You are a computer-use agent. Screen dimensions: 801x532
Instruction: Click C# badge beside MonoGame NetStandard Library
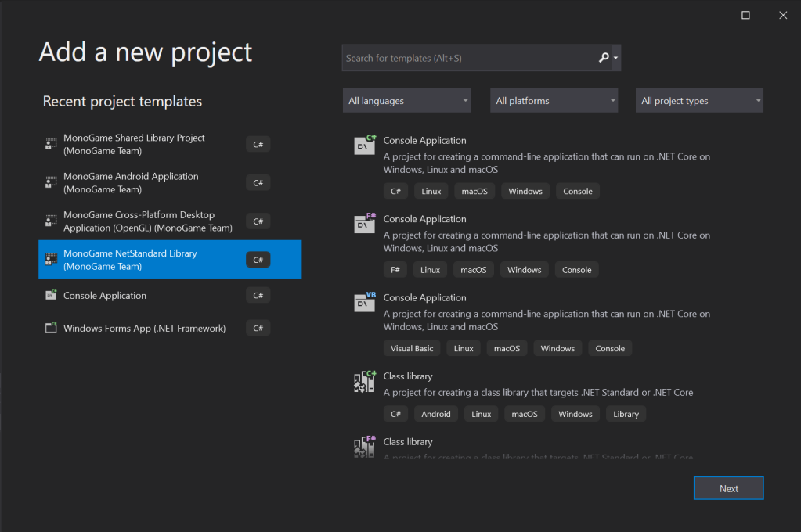(258, 260)
